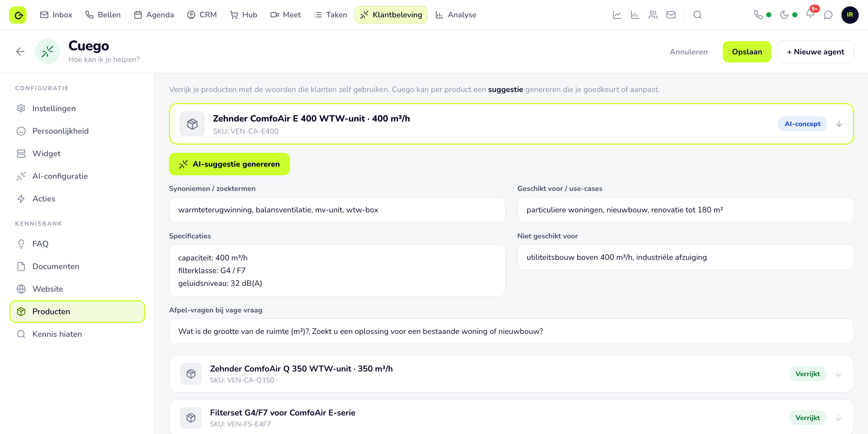
Task: Click the Kennis hiaten search icon
Action: pos(21,334)
